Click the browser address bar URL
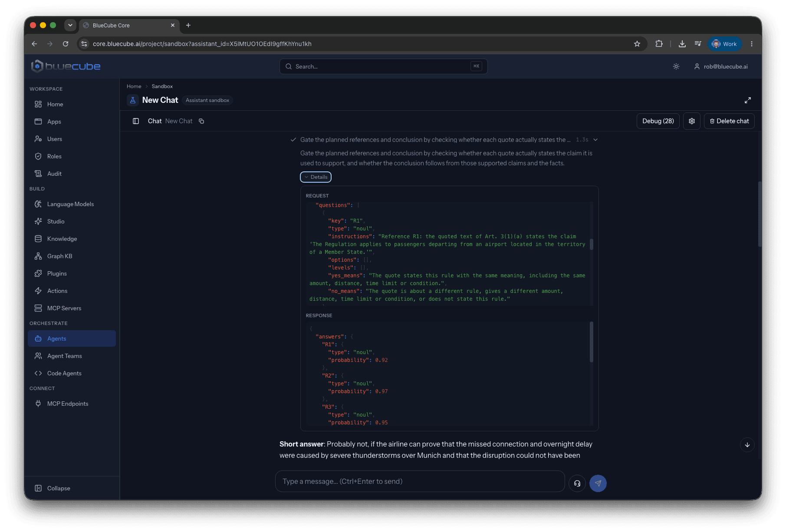Image resolution: width=786 pixels, height=532 pixels. click(x=202, y=44)
